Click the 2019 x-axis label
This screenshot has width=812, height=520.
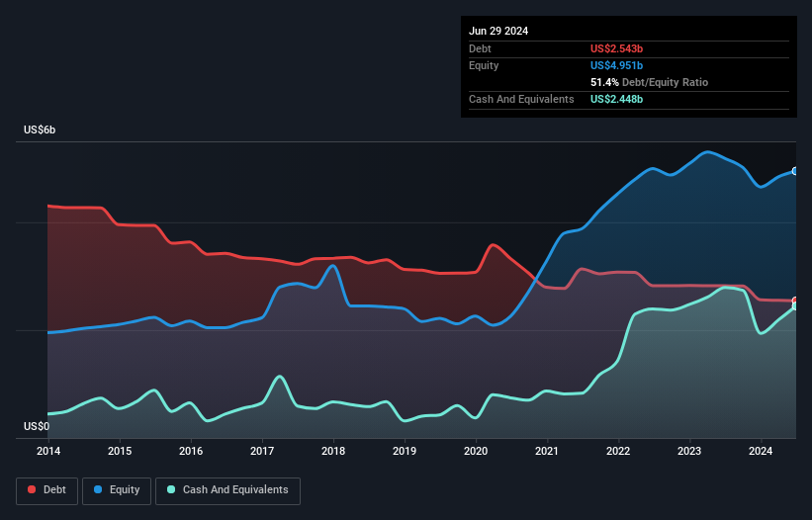pos(405,451)
